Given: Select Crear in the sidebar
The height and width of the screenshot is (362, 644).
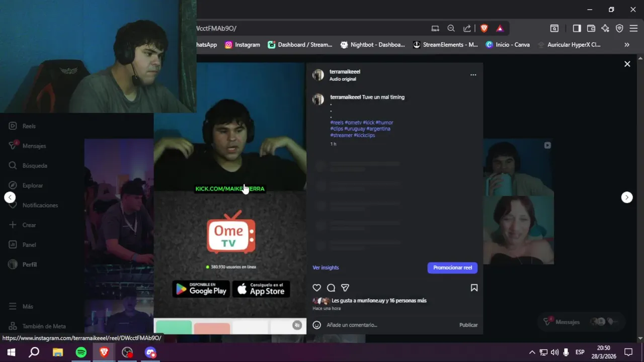Looking at the screenshot, I should coord(22,225).
